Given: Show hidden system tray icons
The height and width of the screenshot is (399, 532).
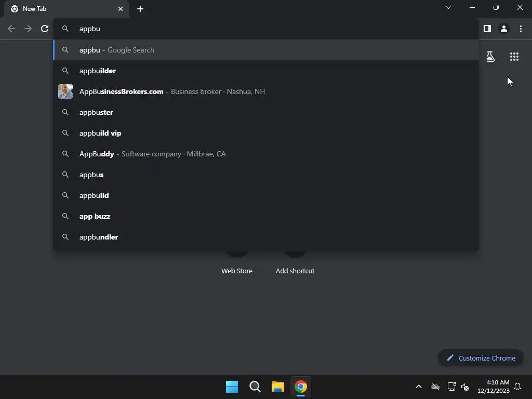Looking at the screenshot, I should (419, 387).
